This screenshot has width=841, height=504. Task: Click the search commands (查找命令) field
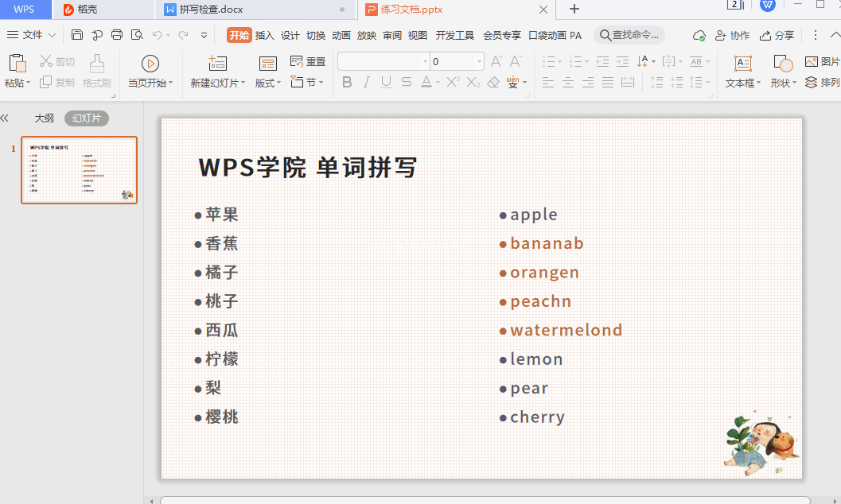[x=629, y=35]
